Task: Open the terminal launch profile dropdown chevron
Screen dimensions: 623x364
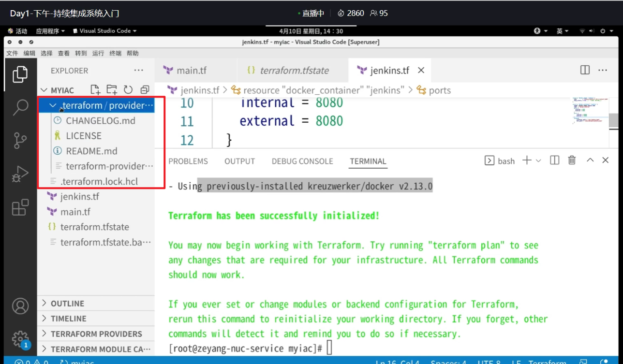Action: (x=538, y=160)
